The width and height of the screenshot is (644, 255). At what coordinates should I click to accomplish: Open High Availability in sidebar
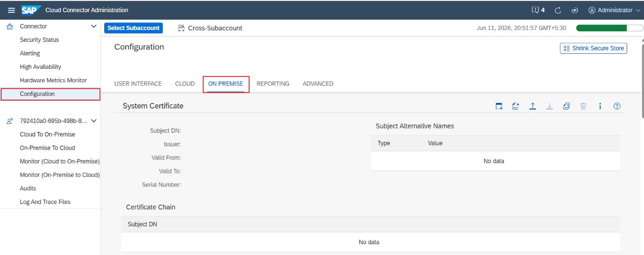coord(40,67)
